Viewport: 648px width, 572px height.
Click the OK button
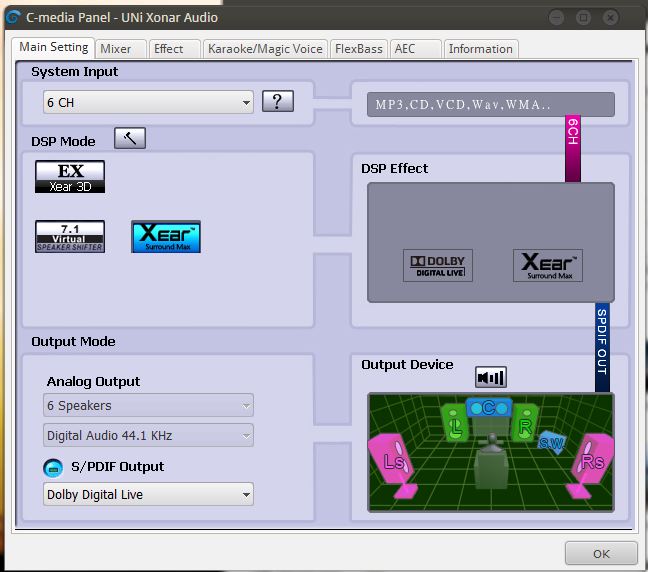point(601,553)
